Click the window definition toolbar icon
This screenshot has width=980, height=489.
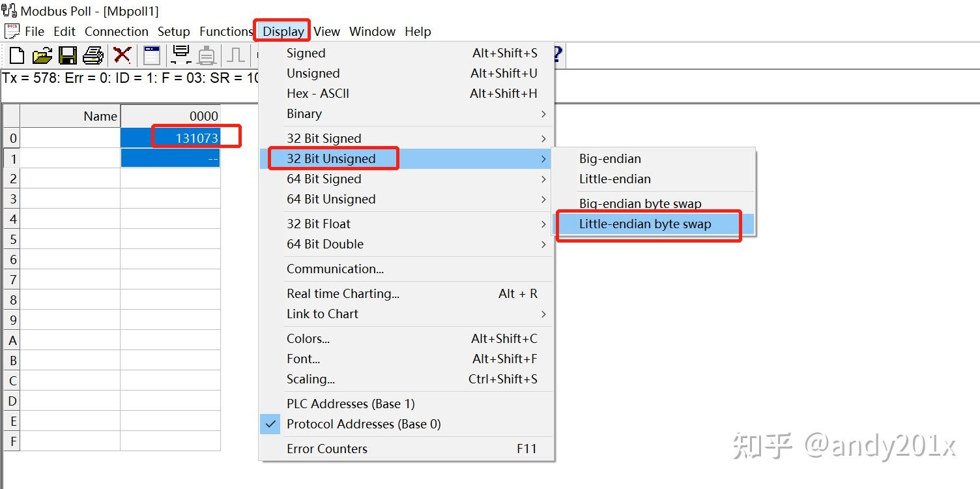tap(152, 55)
